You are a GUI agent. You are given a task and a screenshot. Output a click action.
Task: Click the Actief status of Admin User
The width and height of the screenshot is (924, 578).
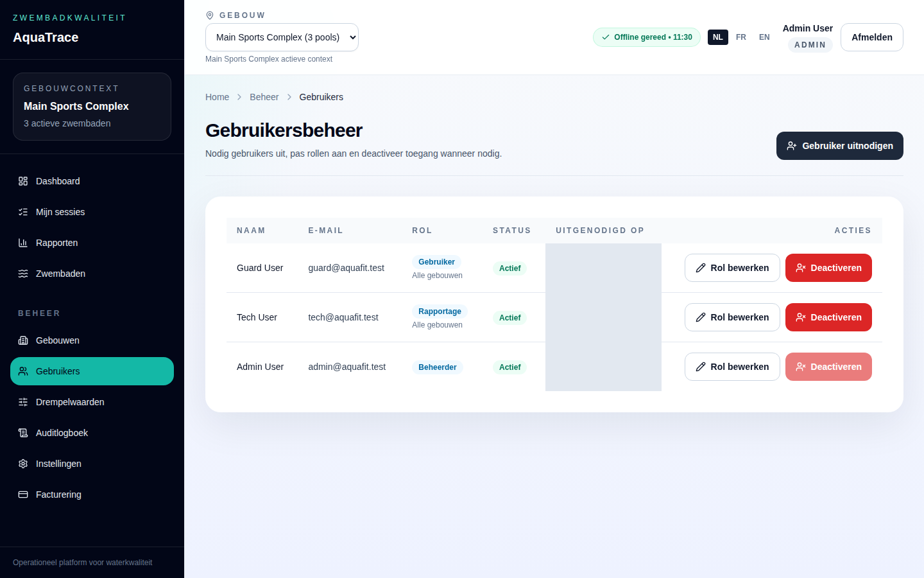[509, 367]
